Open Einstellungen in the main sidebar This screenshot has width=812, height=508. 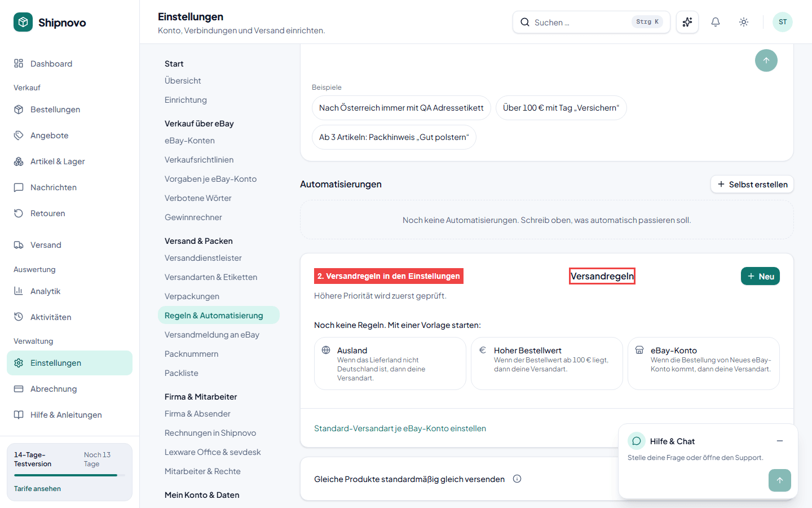coord(69,363)
